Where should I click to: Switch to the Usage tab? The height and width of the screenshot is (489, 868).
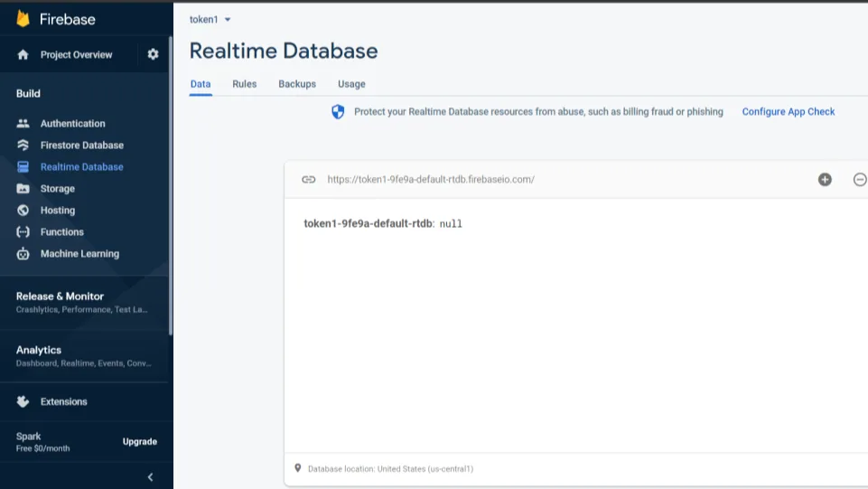351,84
